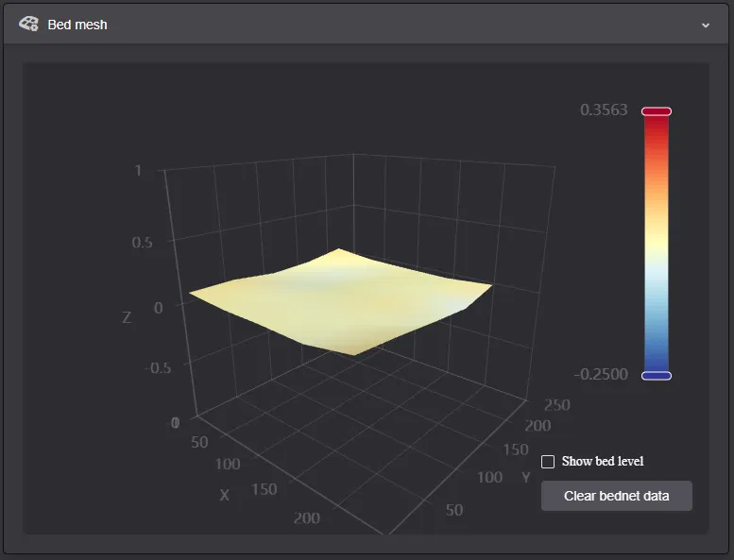This screenshot has width=734, height=560.
Task: Click the -0.5 tick on Z axis
Action: pyautogui.click(x=158, y=368)
